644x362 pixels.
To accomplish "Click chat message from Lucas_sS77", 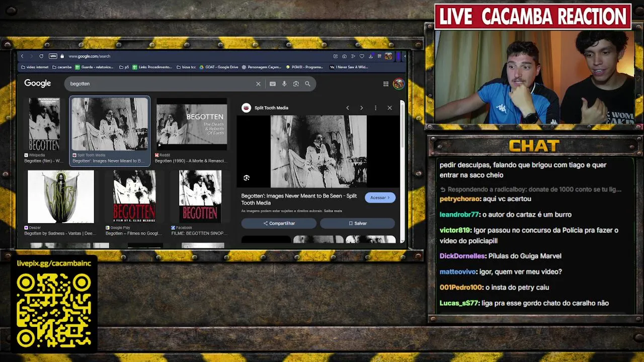I will pyautogui.click(x=524, y=303).
